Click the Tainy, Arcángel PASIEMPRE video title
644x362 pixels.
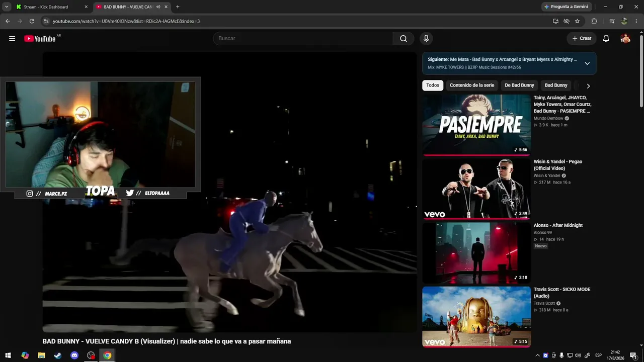pyautogui.click(x=562, y=104)
